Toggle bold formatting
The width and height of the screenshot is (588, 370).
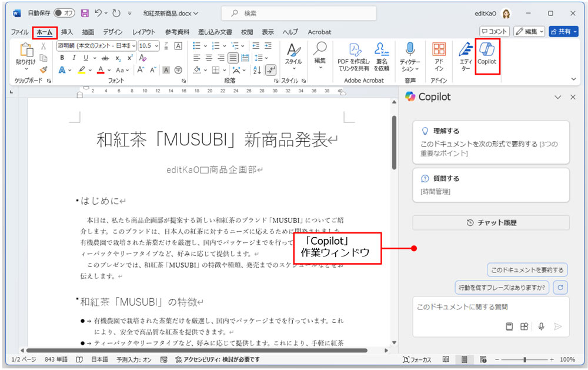click(x=61, y=58)
